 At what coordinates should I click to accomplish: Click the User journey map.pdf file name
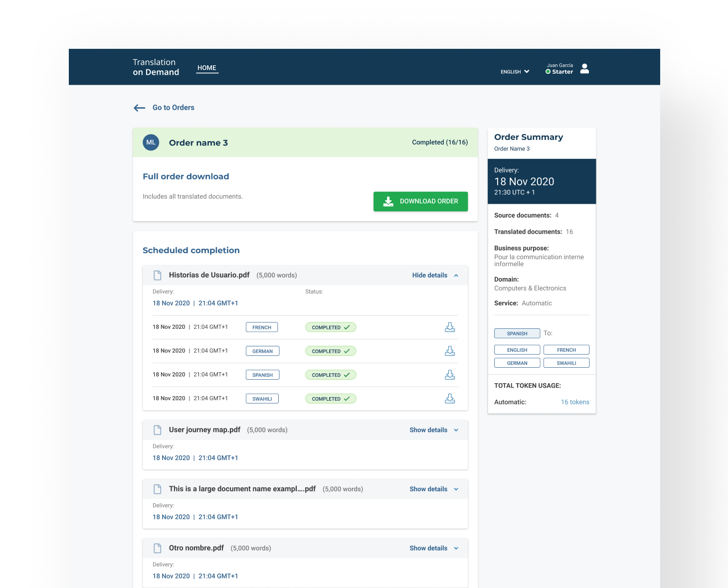click(x=204, y=430)
